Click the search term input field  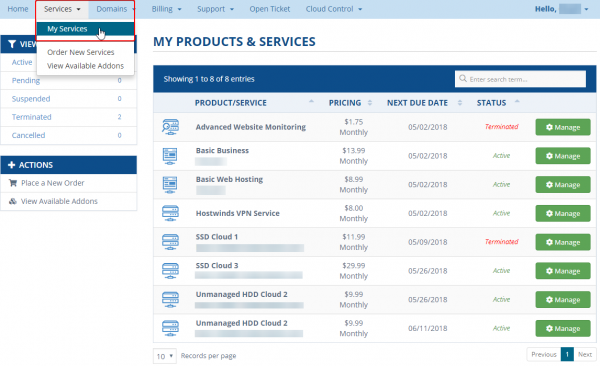coord(520,79)
